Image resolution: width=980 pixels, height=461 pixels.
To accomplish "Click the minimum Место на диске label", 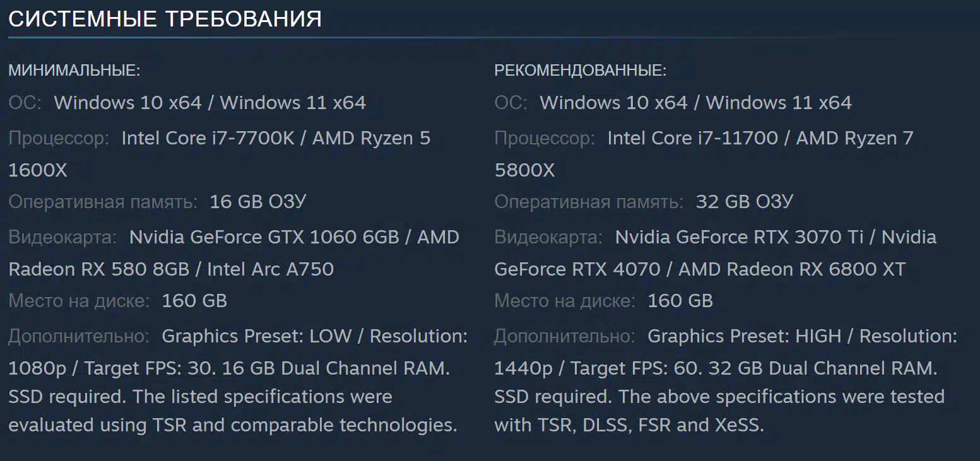I will coord(79,301).
